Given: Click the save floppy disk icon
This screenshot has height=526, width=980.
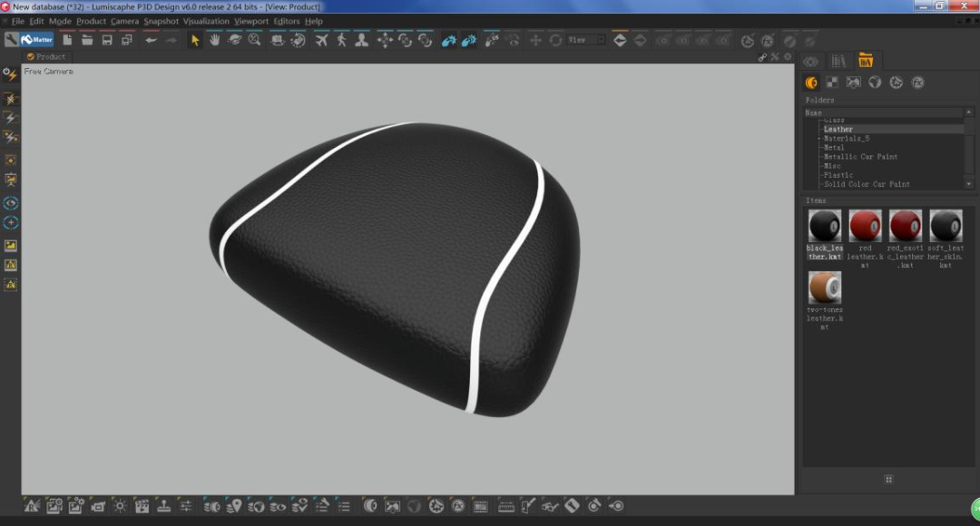Looking at the screenshot, I should [107, 40].
